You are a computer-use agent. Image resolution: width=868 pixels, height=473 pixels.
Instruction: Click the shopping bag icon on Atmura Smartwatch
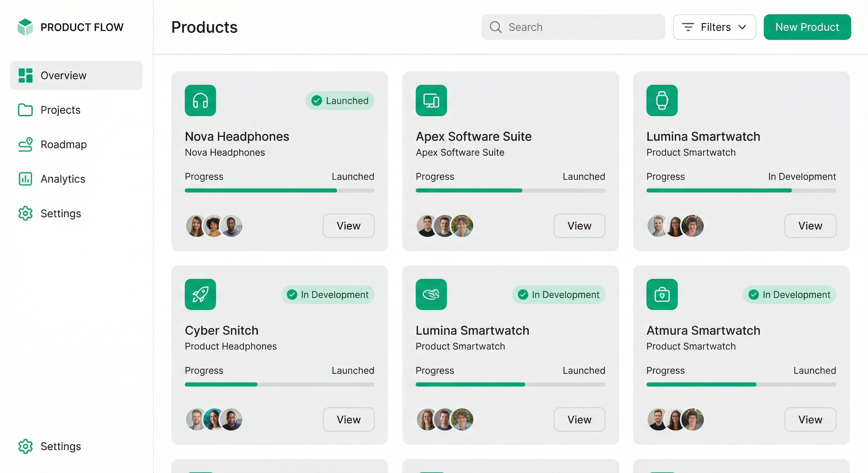pyautogui.click(x=662, y=294)
